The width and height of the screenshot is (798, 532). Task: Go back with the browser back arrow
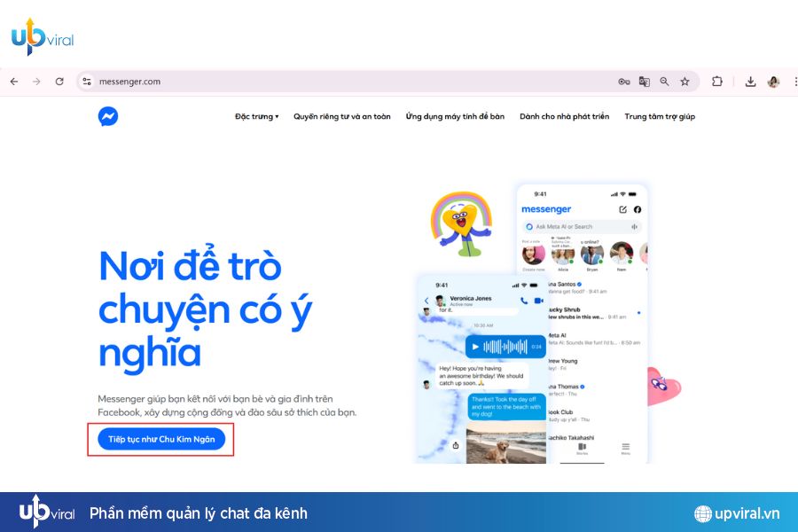[x=14, y=82]
